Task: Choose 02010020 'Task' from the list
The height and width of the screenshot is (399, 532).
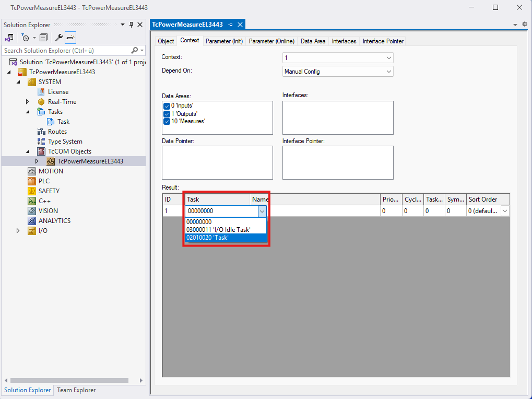Action: click(226, 238)
